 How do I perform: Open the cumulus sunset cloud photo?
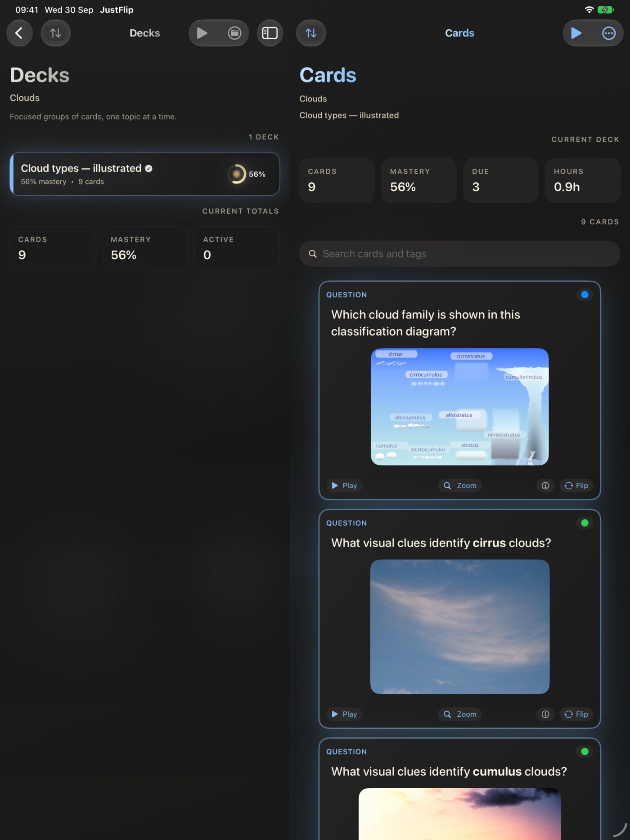459,814
